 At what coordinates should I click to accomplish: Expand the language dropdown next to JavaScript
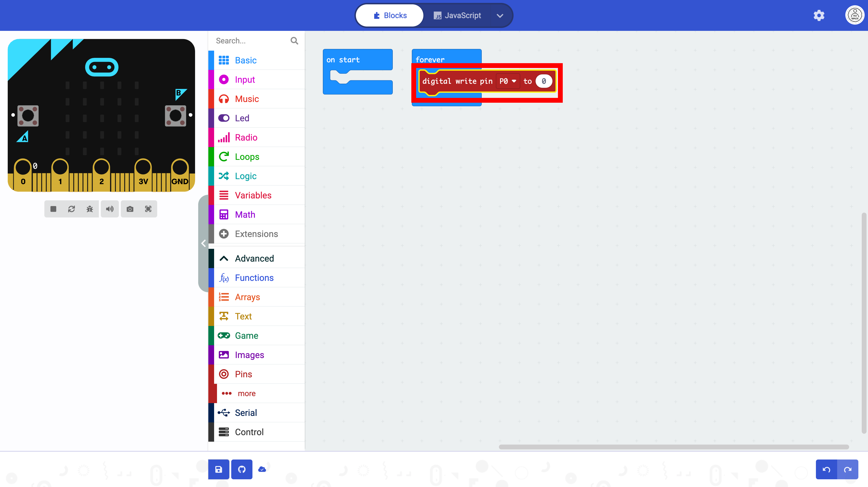click(x=500, y=15)
